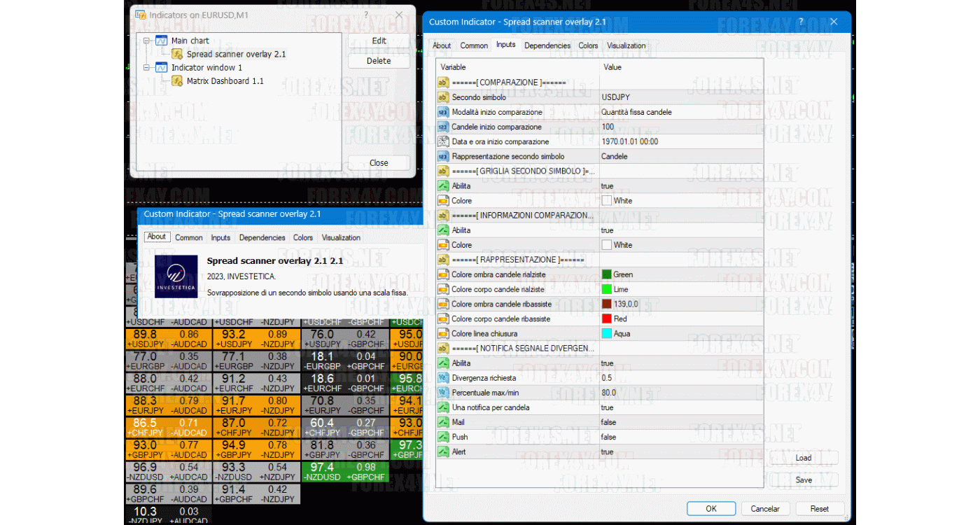
Task: Click the ab icon beside Secondo simbolo
Action: 442,97
